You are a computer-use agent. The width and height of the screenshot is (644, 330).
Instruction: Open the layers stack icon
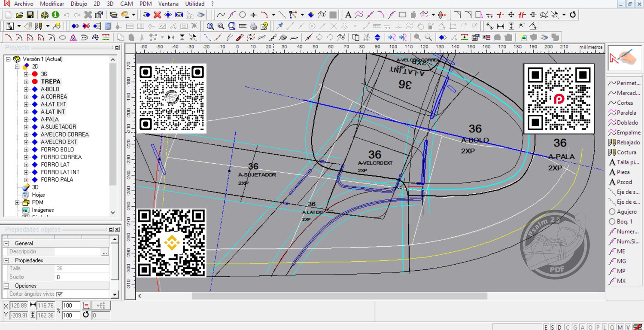114,15
